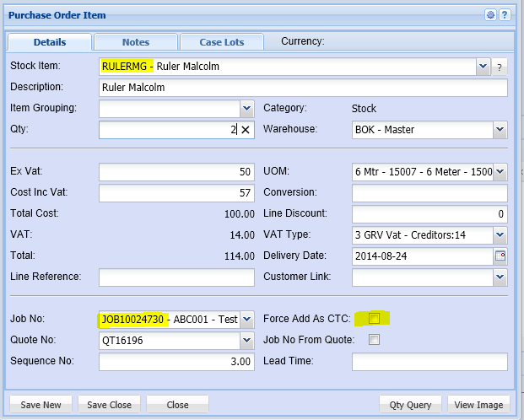Click into the Line Reference input field

click(176, 277)
